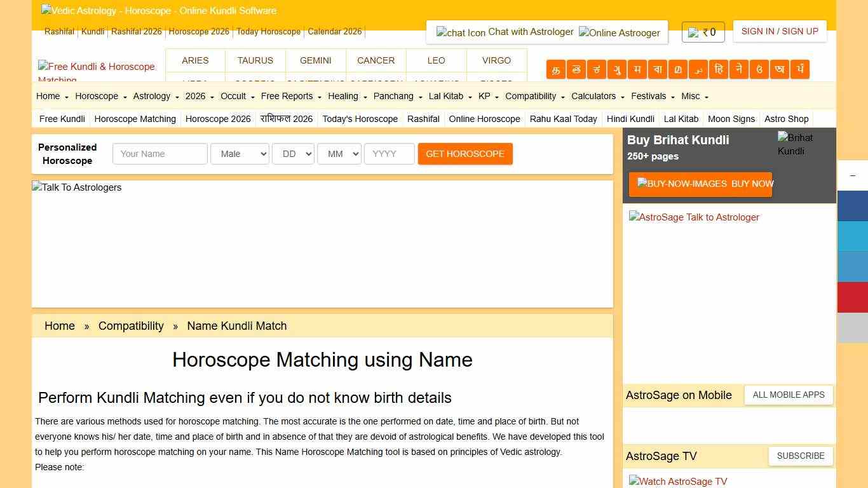Open the wallet balance showing ₹ 0
This screenshot has width=868, height=488.
coord(703,31)
